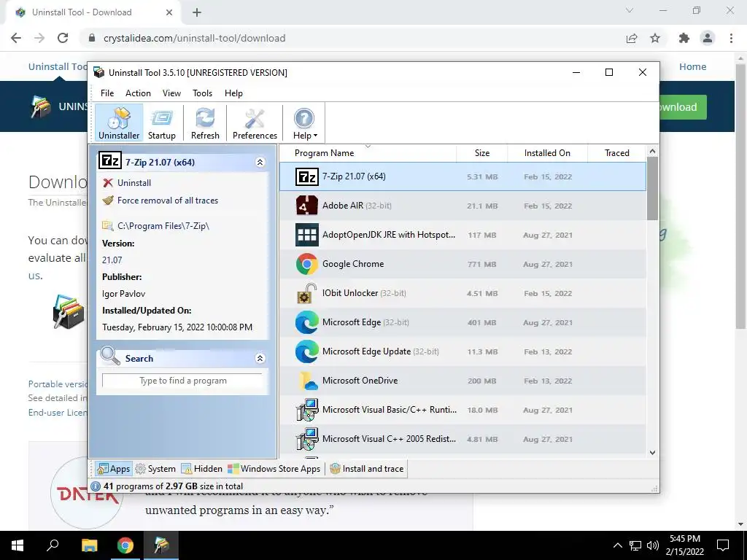This screenshot has width=747, height=560.
Task: Click the program list vertical scrollbar thumb
Action: [653, 189]
